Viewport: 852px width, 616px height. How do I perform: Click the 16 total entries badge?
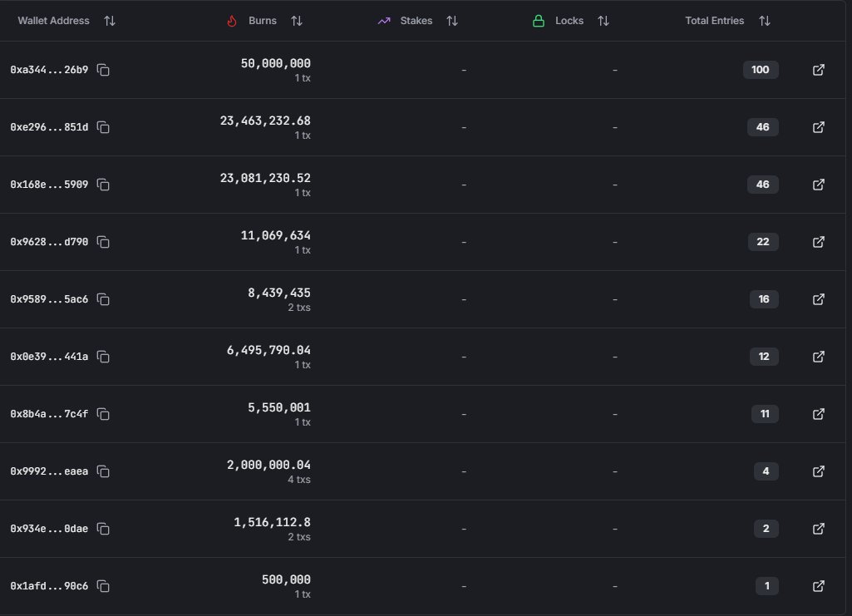[x=764, y=299]
